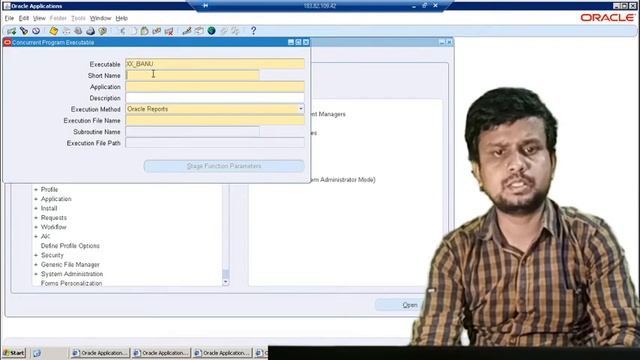The width and height of the screenshot is (640, 360).
Task: Select the Security entry text in the tree
Action: tap(52, 255)
